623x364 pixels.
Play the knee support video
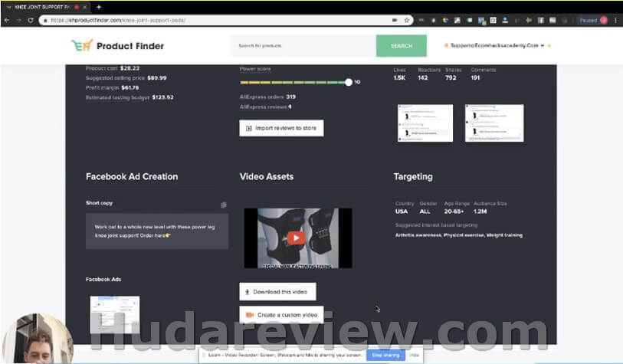[296, 238]
